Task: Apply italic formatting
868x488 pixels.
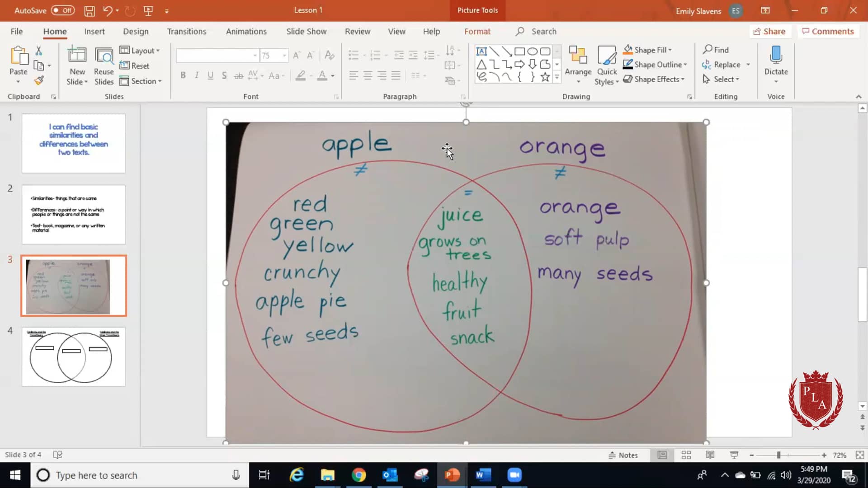Action: tap(196, 75)
